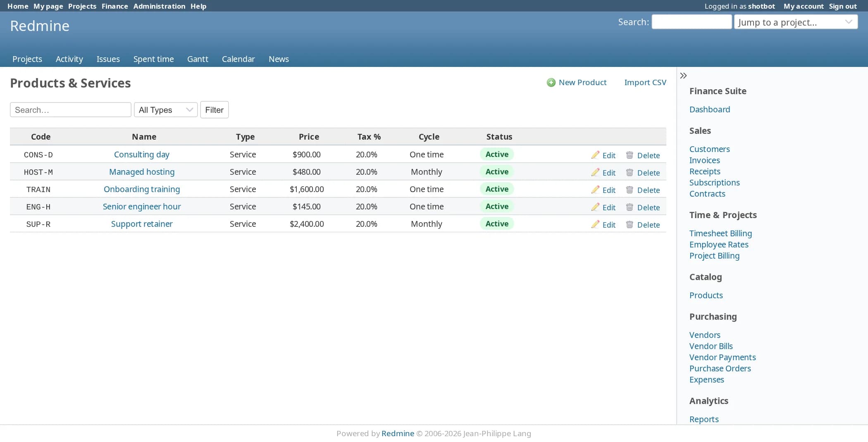This screenshot has height=442, width=868.
Task: Open the Onboarding training product link
Action: click(142, 189)
